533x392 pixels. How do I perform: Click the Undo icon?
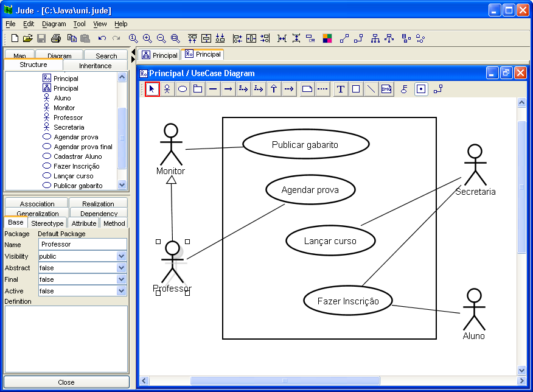point(102,38)
